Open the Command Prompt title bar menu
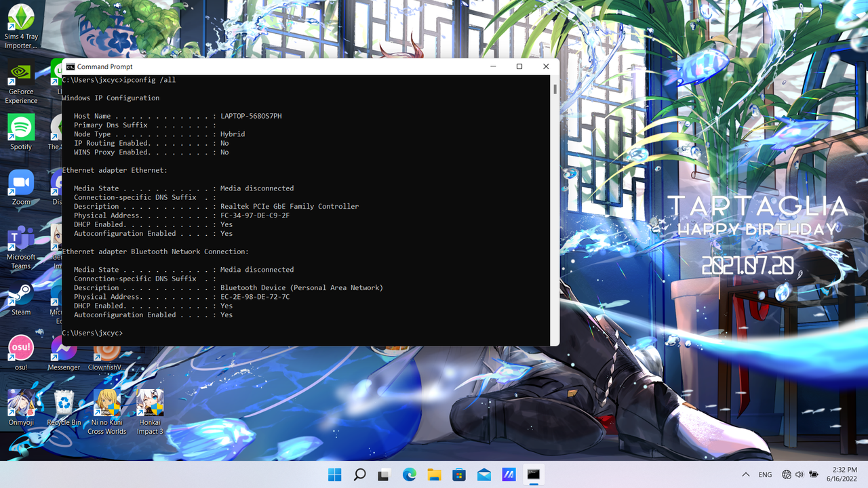 click(x=71, y=66)
